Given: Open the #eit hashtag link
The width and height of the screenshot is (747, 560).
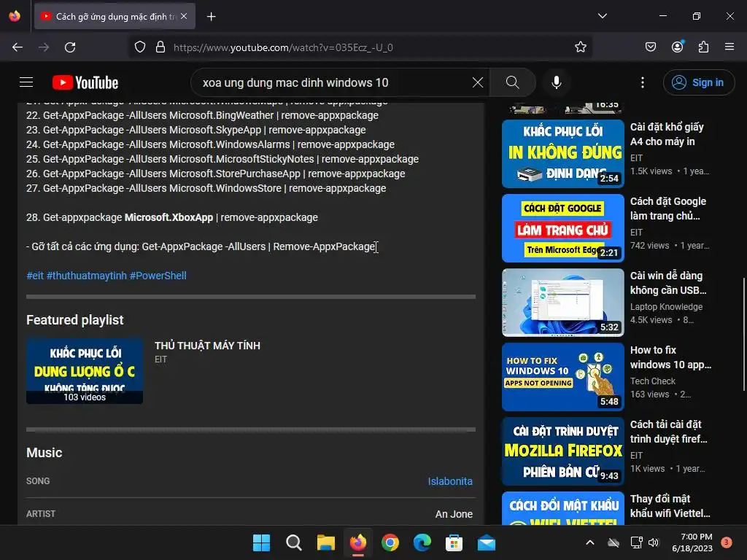Looking at the screenshot, I should (x=35, y=276).
